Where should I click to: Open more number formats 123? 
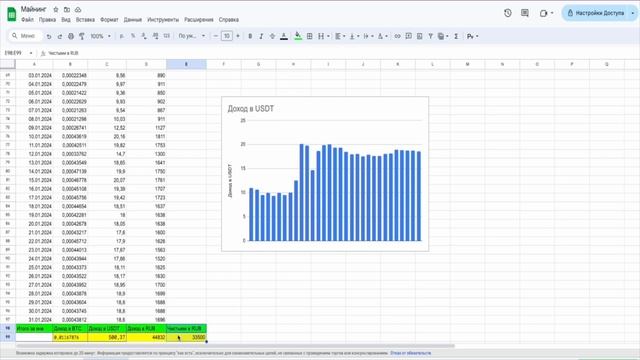167,36
